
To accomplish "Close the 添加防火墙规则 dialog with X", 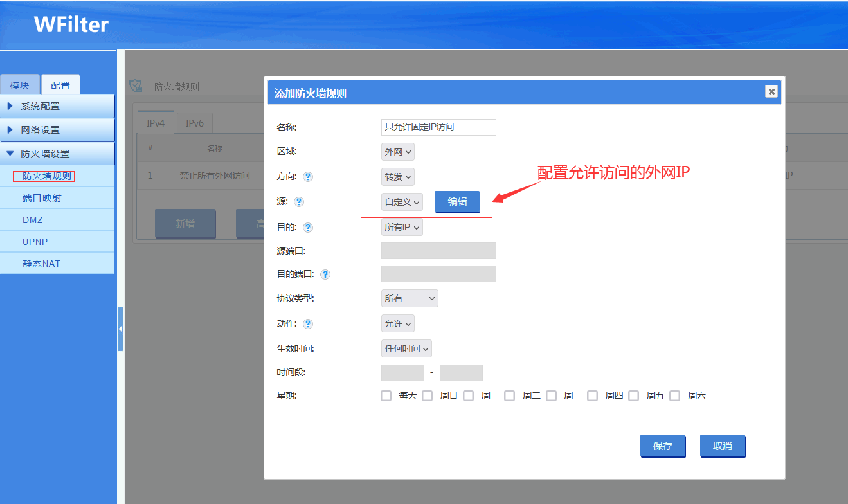I will pyautogui.click(x=771, y=91).
